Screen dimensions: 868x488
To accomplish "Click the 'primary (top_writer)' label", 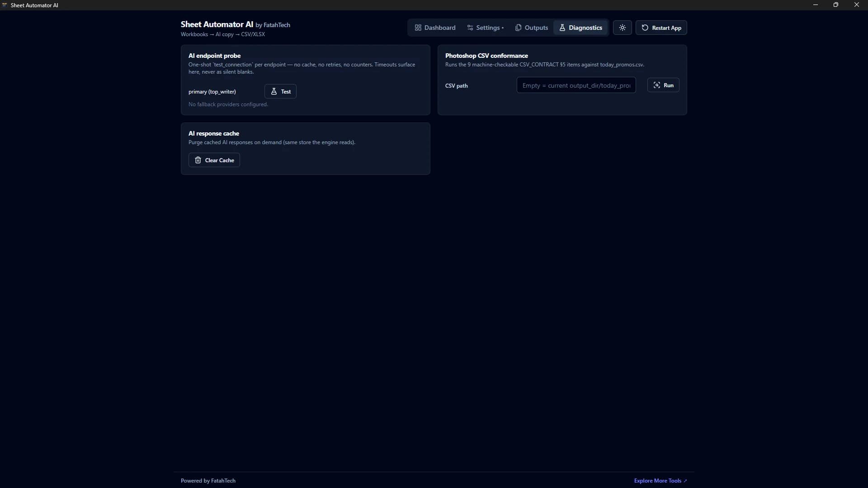I will (x=212, y=92).
